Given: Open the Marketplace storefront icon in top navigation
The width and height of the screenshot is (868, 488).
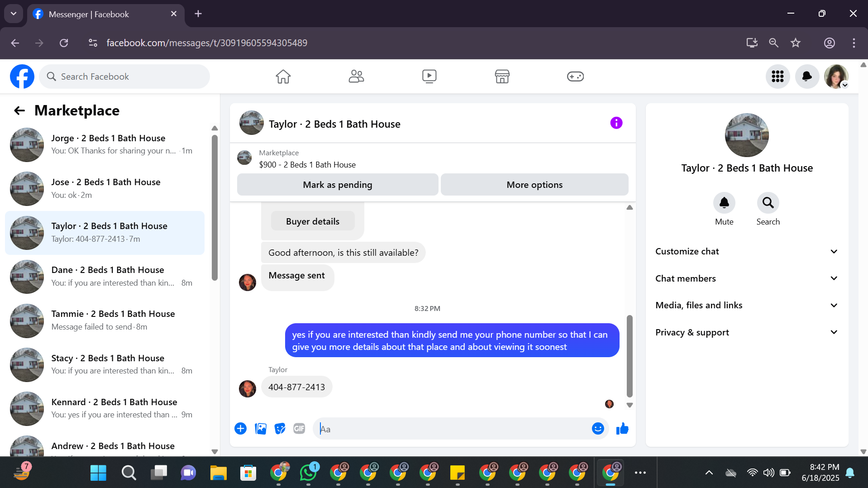Looking at the screenshot, I should [502, 77].
